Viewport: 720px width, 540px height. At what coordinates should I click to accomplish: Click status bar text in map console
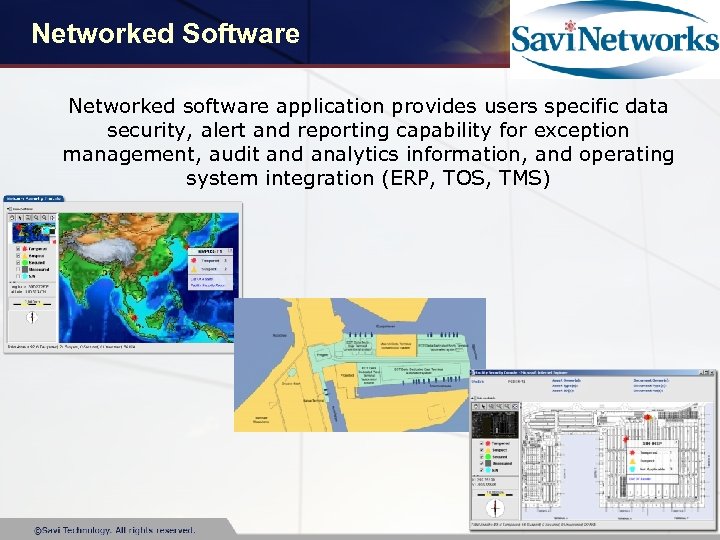click(x=71, y=347)
